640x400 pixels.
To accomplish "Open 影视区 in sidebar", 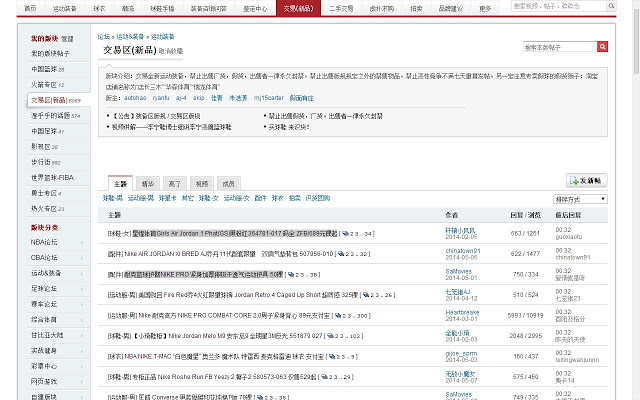I will (41, 147).
